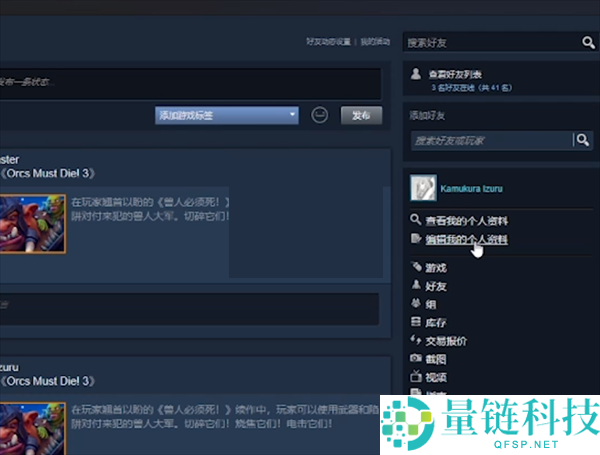Click the 库存 inventory icon in sidebar
This screenshot has width=600, height=455.
[x=416, y=322]
